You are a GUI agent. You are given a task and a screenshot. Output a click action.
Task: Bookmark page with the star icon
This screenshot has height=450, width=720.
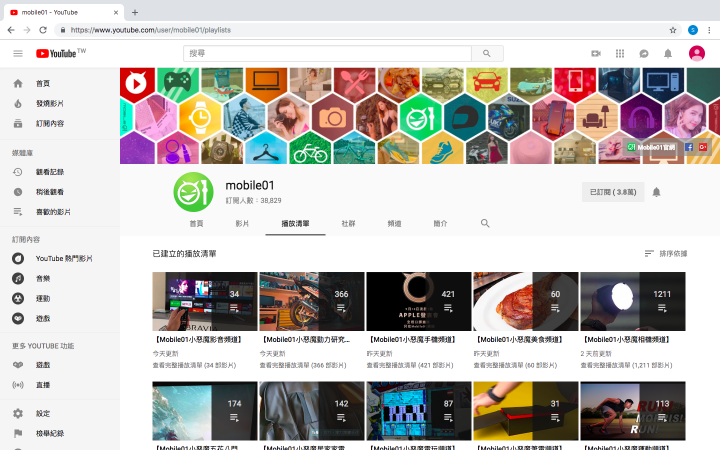point(673,30)
